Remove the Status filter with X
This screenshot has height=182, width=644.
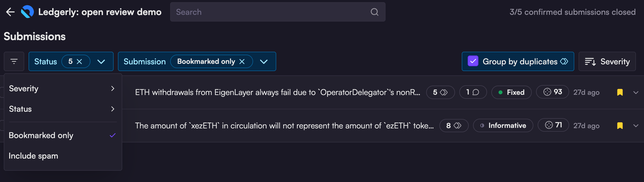click(x=79, y=61)
